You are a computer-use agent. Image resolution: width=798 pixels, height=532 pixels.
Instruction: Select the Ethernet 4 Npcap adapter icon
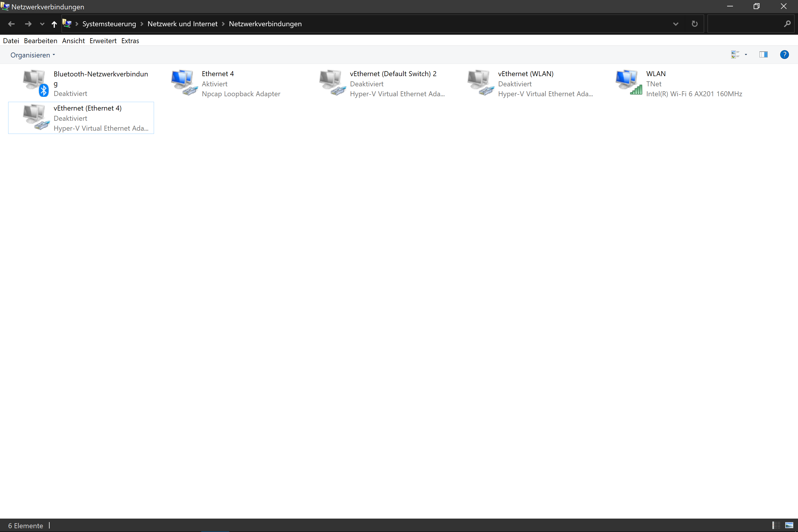pyautogui.click(x=184, y=83)
